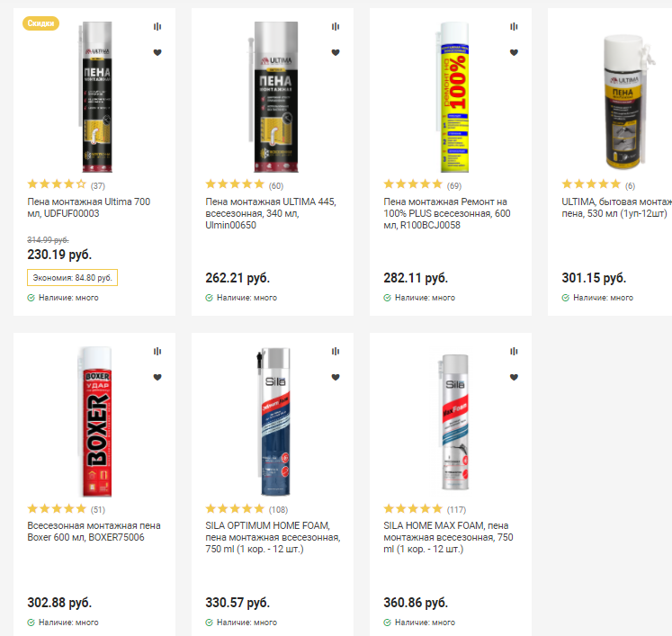Favorite the SILA HOME MAX FOAM

coord(514,377)
